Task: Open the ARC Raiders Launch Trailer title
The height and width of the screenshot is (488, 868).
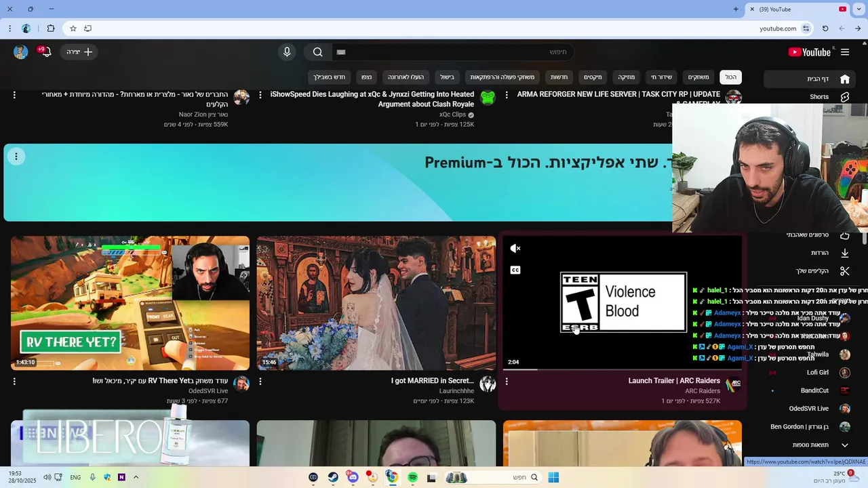Action: coord(674,381)
